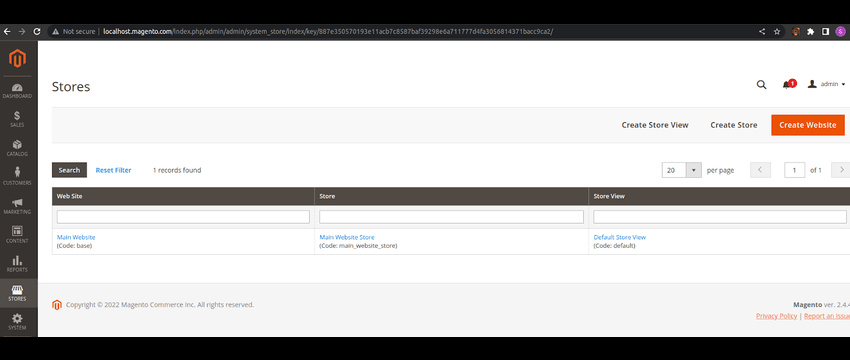Go to previous grid page
Image resolution: width=850 pixels, height=360 pixels.
tap(760, 170)
